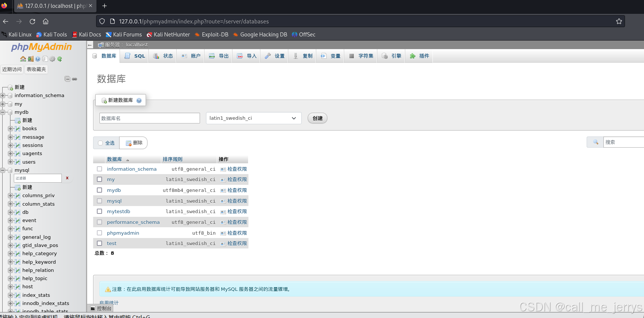This screenshot has height=318, width=644.
Task: Open the SQL tab
Action: pos(135,56)
